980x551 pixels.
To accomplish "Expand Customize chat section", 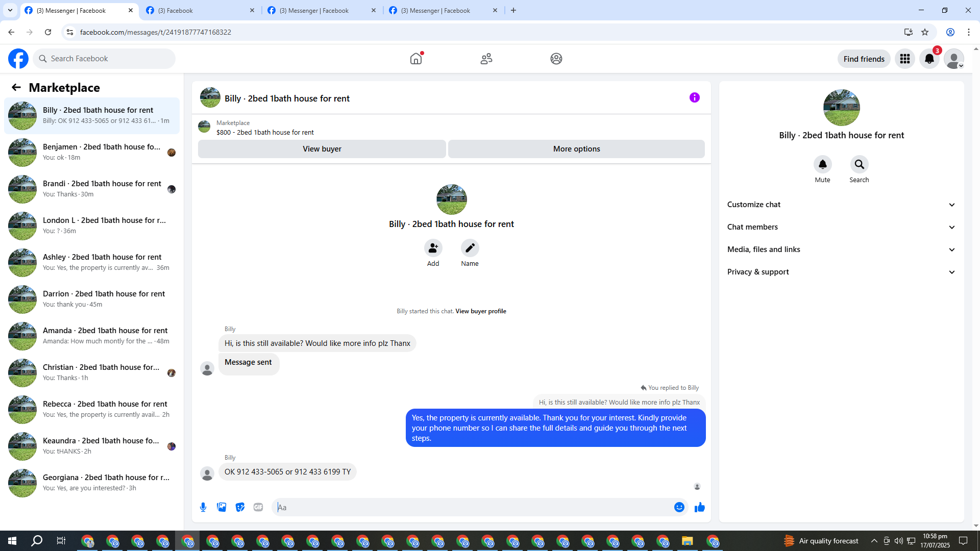I will point(842,205).
